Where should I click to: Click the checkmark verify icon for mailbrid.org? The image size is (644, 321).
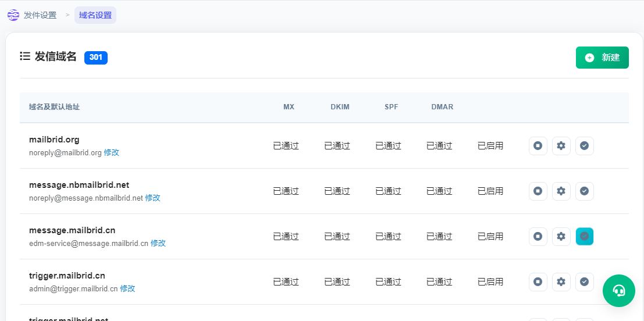[x=585, y=146]
